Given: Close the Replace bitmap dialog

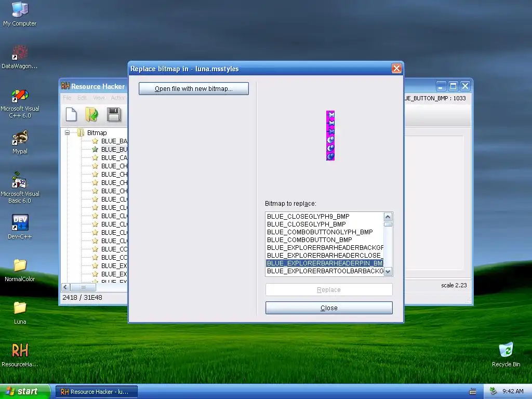Looking at the screenshot, I should (x=396, y=69).
